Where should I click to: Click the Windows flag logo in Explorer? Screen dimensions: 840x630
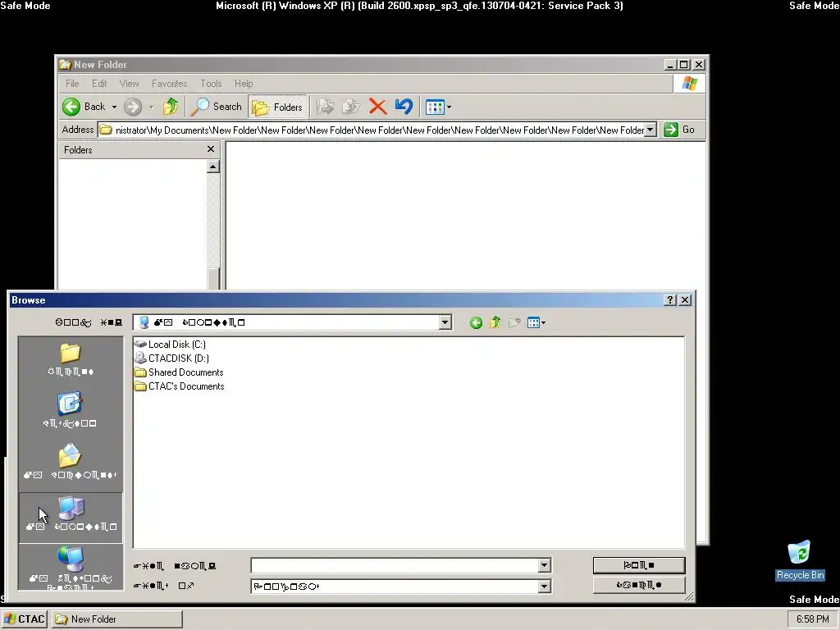[x=689, y=84]
